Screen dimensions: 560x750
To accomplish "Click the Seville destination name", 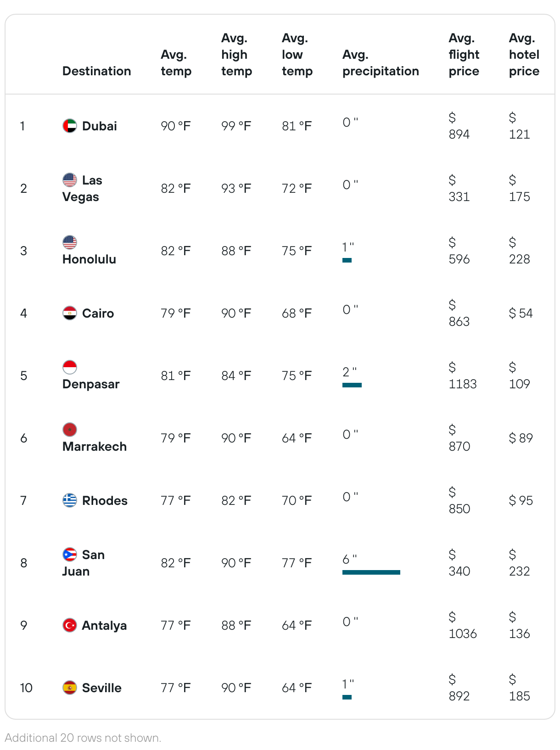I will [102, 688].
